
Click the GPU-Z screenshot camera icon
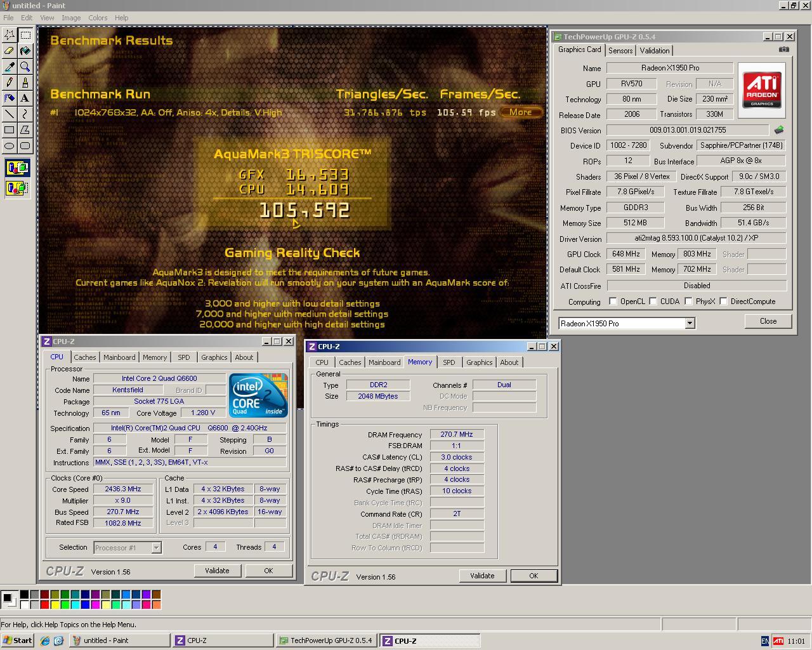(x=784, y=49)
